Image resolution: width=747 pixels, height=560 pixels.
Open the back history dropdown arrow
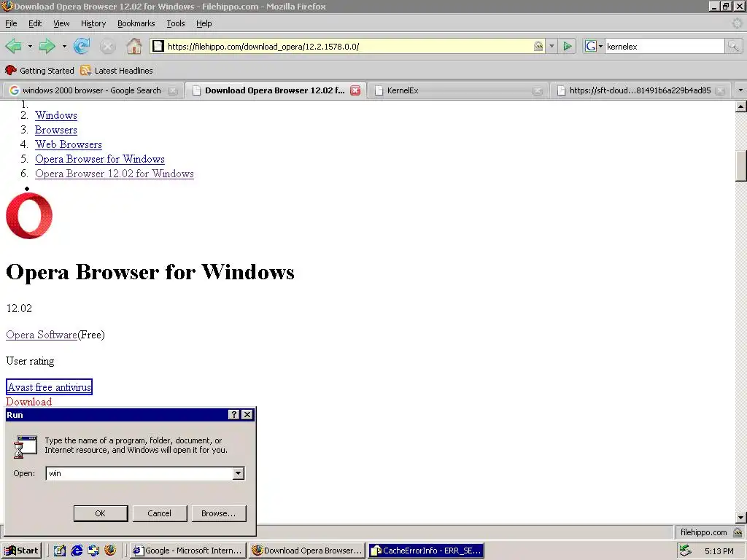point(30,46)
